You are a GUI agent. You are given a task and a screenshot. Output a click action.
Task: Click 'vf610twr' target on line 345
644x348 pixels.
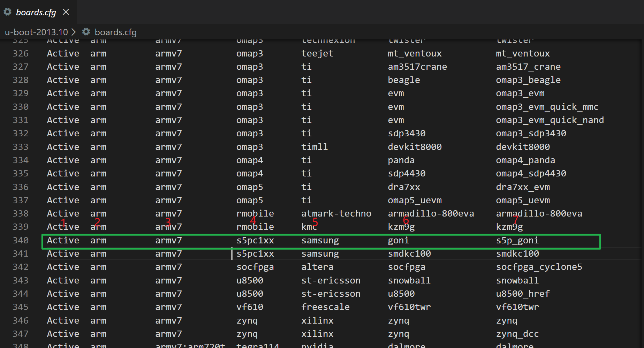tap(517, 307)
